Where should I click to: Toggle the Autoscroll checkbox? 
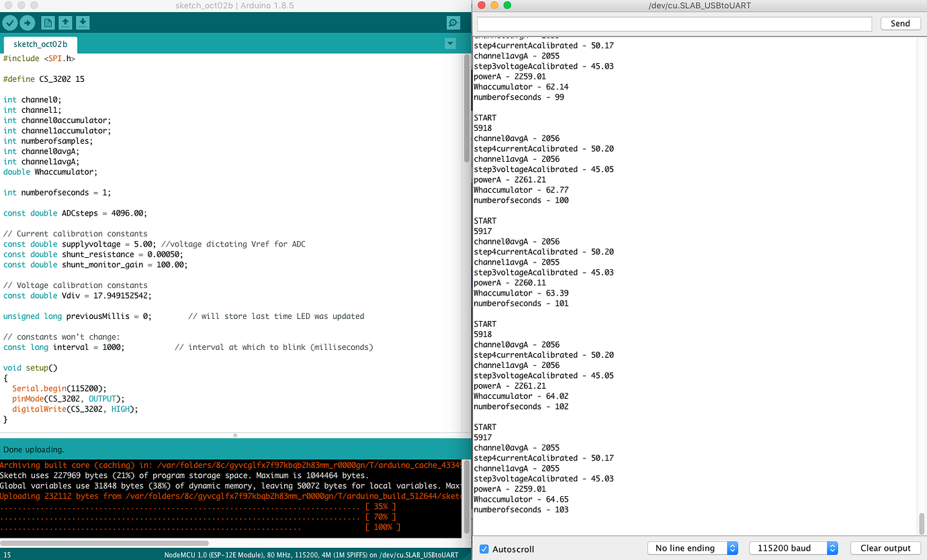pos(484,549)
